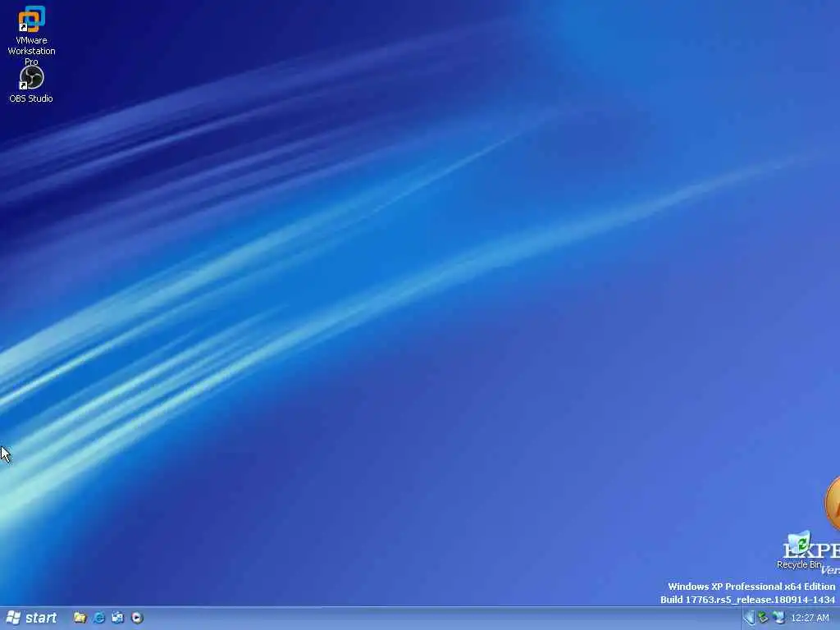Viewport: 840px width, 630px height.
Task: Launch Internet Explorer from Quick Launch
Action: (99, 618)
